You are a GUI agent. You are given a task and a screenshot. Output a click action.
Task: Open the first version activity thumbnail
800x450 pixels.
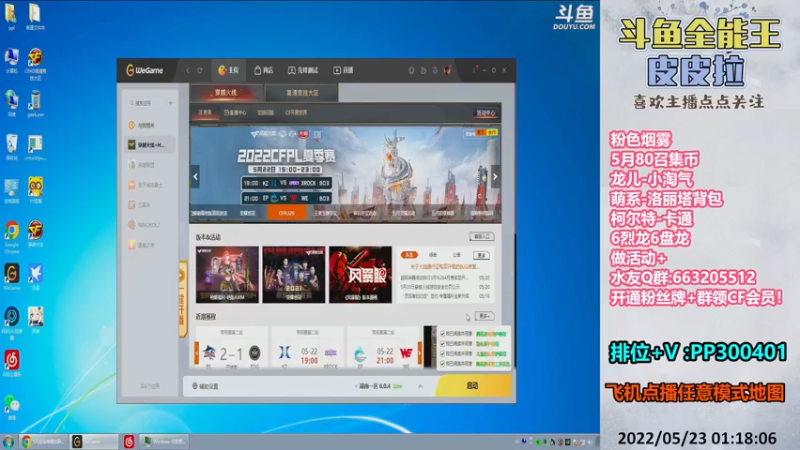(227, 274)
